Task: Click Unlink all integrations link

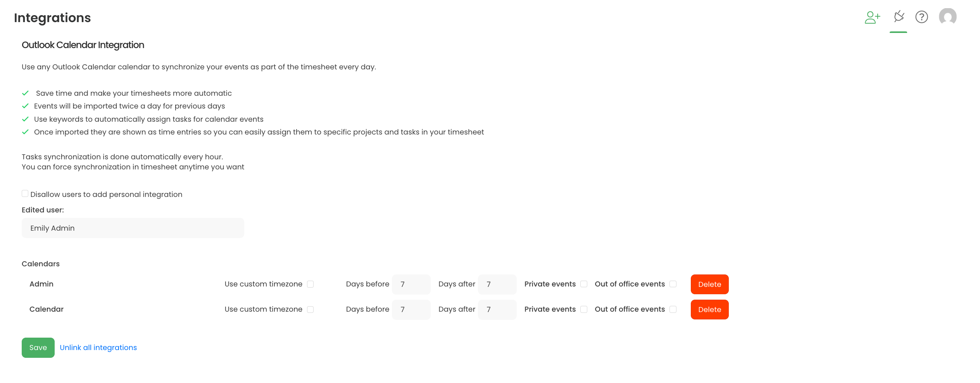Action: tap(98, 348)
